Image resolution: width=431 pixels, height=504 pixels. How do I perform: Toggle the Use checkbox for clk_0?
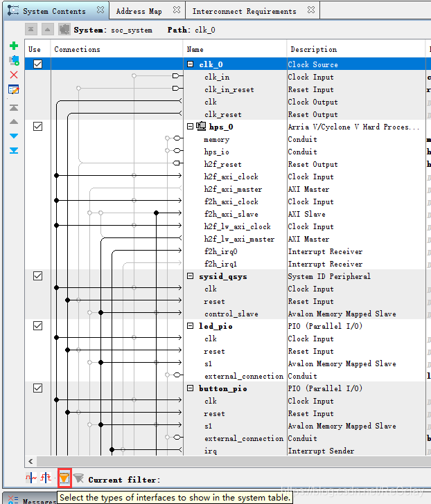37,64
